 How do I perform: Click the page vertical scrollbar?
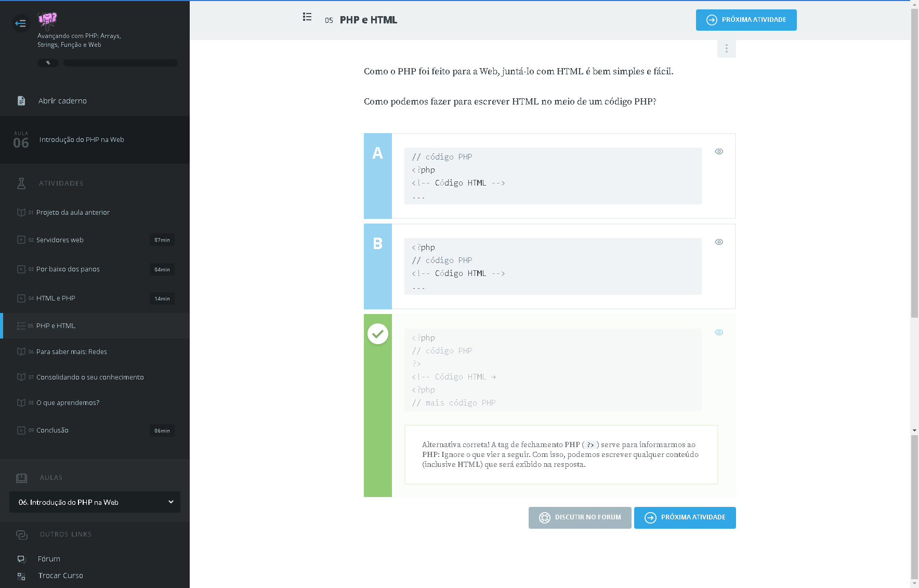(x=914, y=208)
